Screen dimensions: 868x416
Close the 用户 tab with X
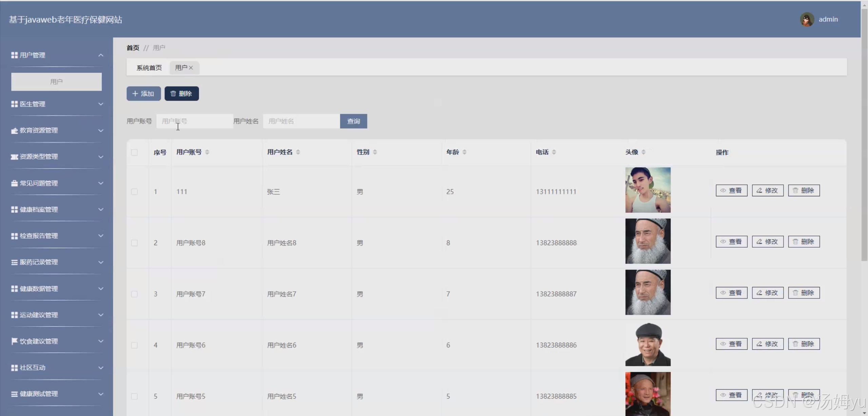[191, 68]
